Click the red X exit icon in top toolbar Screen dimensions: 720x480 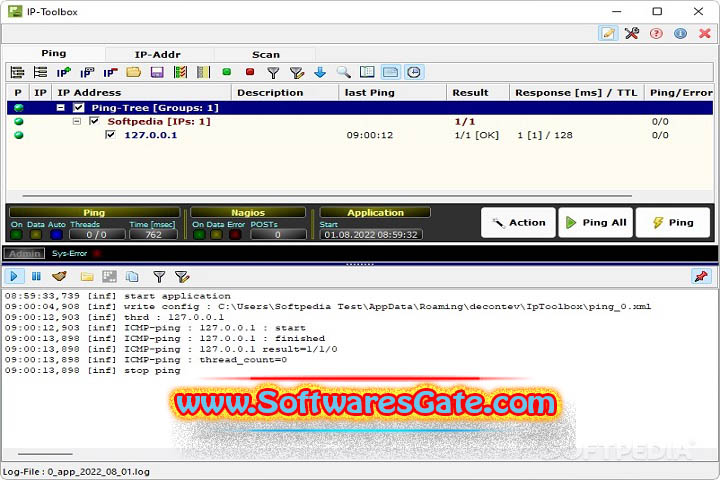(705, 34)
